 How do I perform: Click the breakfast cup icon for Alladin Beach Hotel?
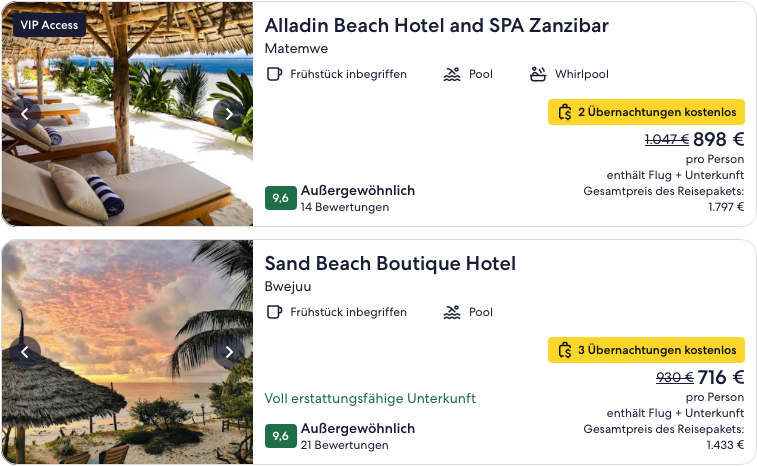point(274,74)
